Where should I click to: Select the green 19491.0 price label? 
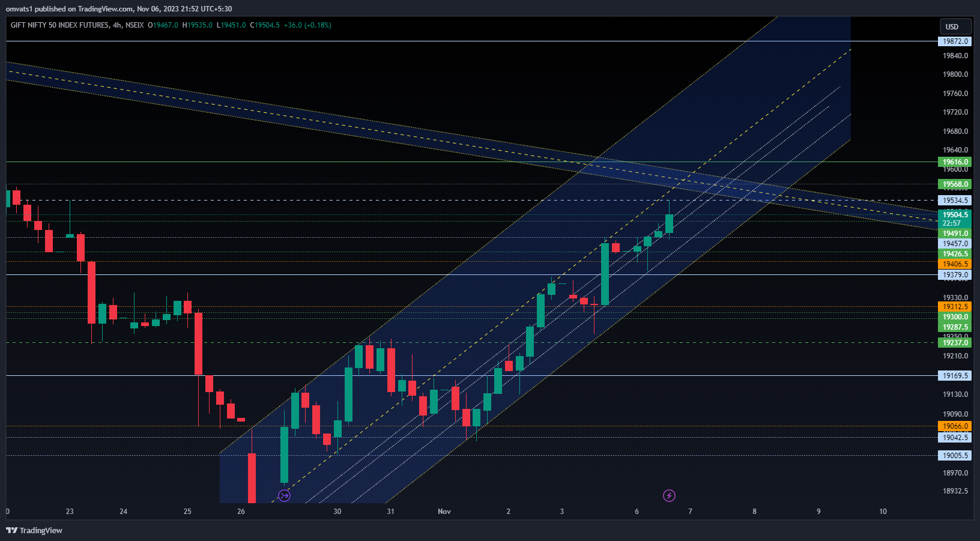click(x=955, y=234)
